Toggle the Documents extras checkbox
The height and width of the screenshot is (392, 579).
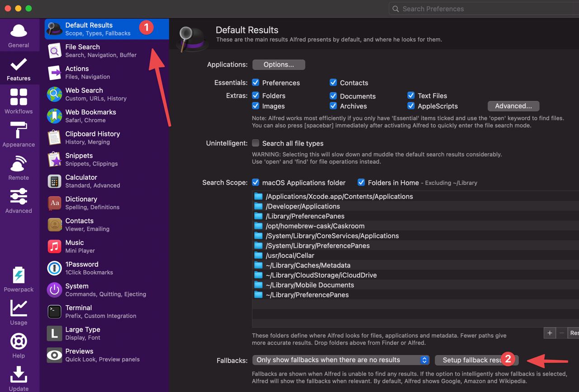pos(333,95)
